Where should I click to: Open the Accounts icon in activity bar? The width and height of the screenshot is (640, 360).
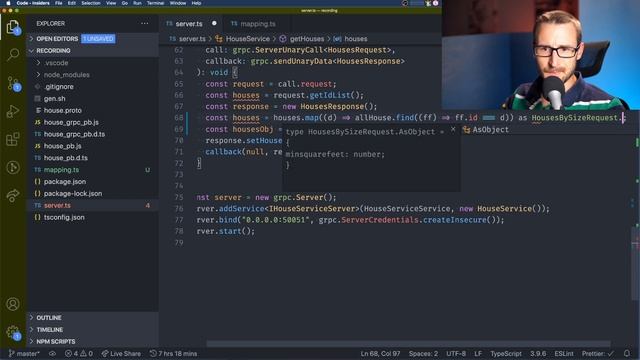click(x=13, y=304)
